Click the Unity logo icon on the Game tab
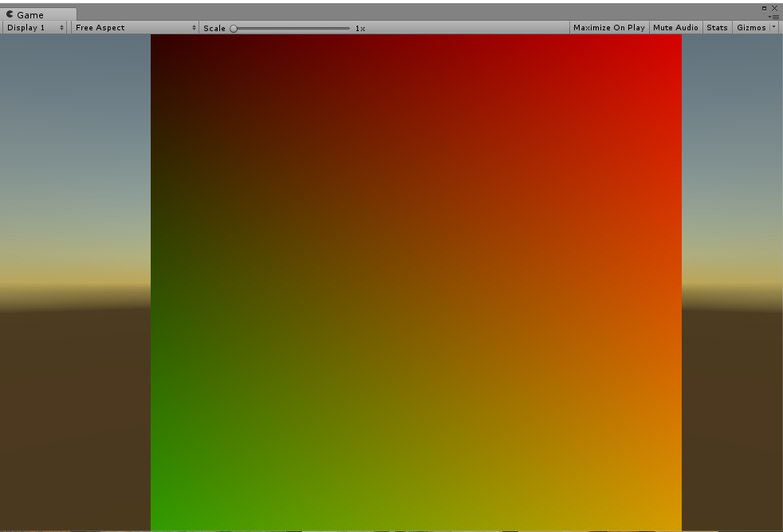 pos(11,14)
